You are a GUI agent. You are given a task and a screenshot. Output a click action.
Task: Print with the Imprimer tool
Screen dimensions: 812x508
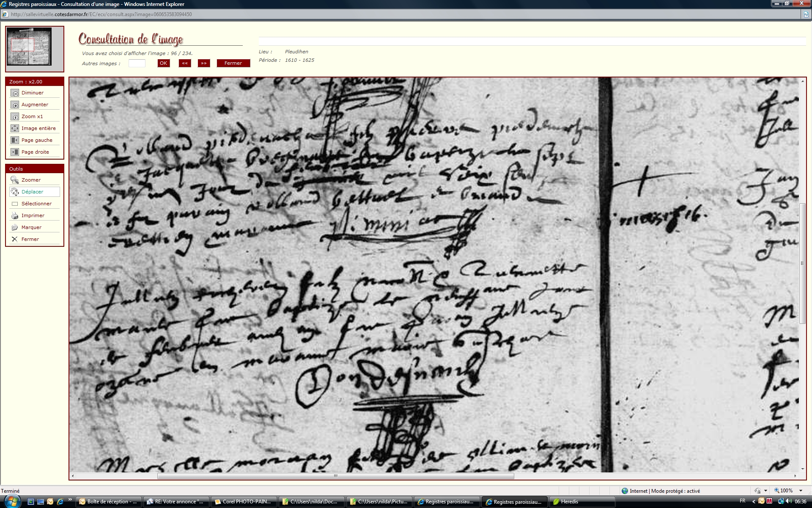(15, 215)
